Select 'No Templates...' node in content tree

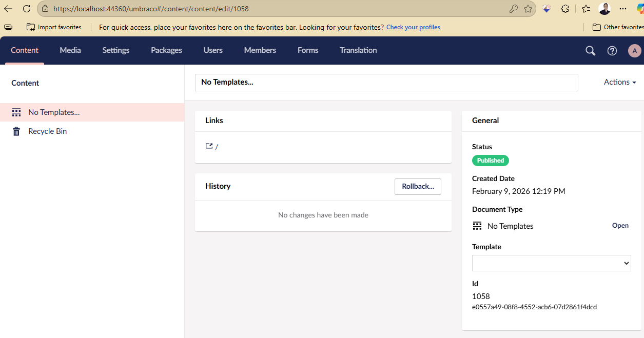[54, 112]
